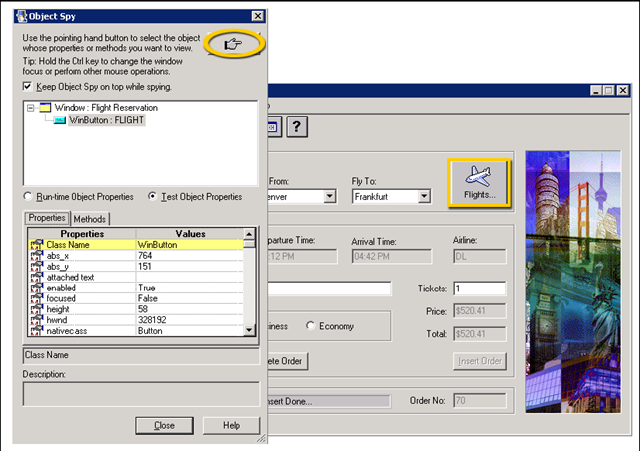
Task: Click the WinButton : FLIGHT node icon
Action: (x=60, y=120)
